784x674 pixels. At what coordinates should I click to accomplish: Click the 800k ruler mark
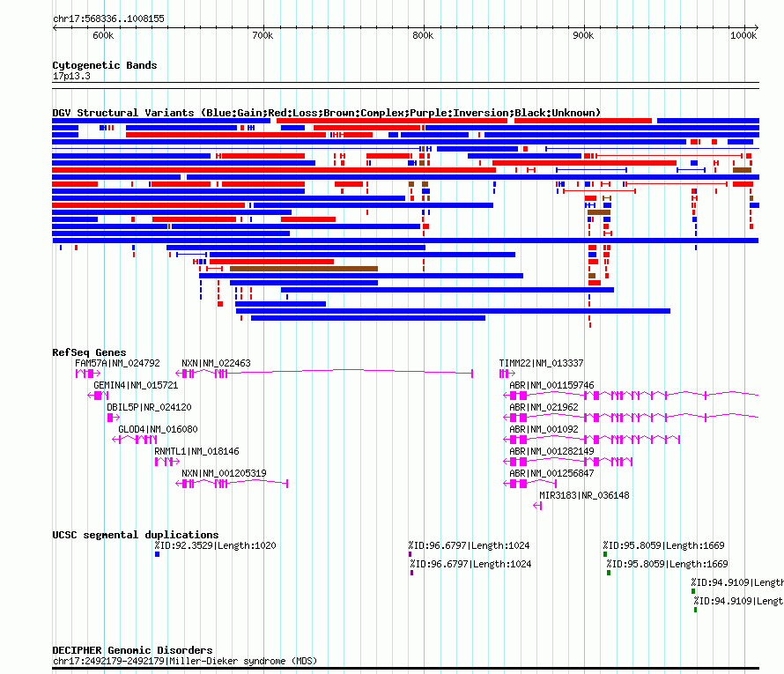tap(423, 35)
